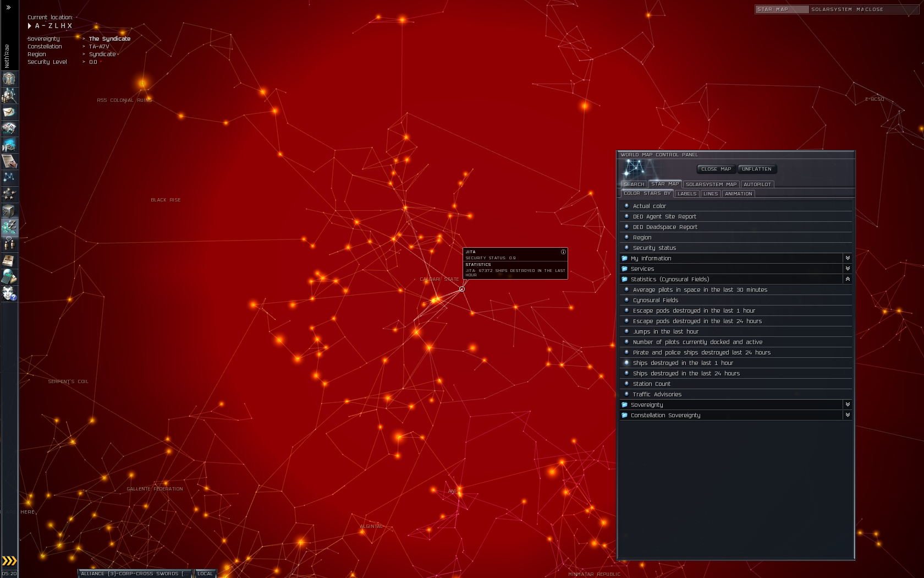This screenshot has height=578, width=924.
Task: Expand the Services section arrow
Action: pyautogui.click(x=848, y=269)
